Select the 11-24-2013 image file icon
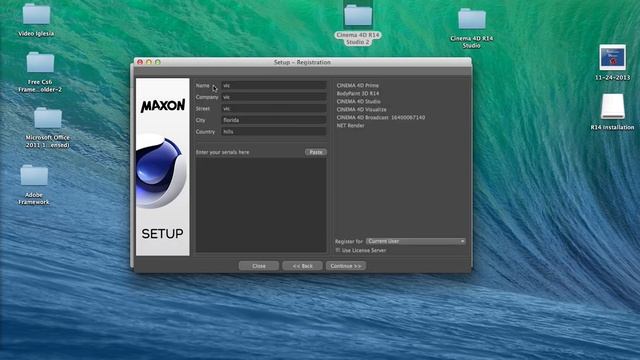Image resolution: width=640 pixels, height=360 pixels. (612, 57)
